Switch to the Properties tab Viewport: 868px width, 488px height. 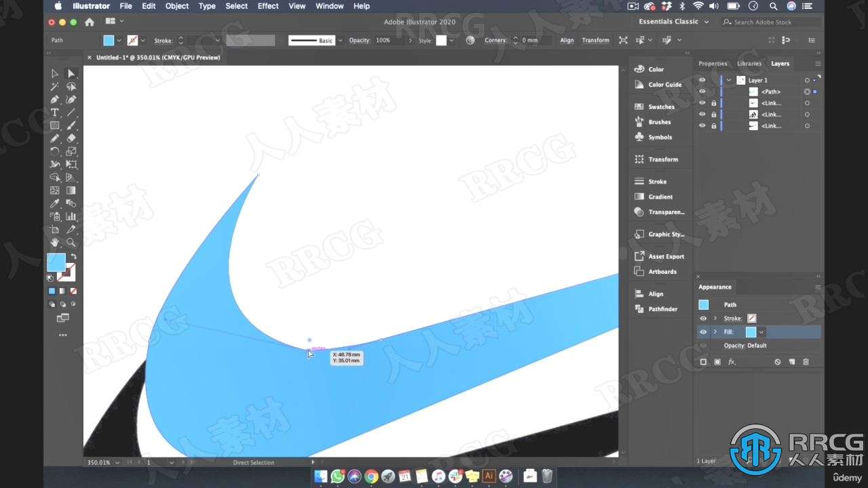tap(713, 64)
